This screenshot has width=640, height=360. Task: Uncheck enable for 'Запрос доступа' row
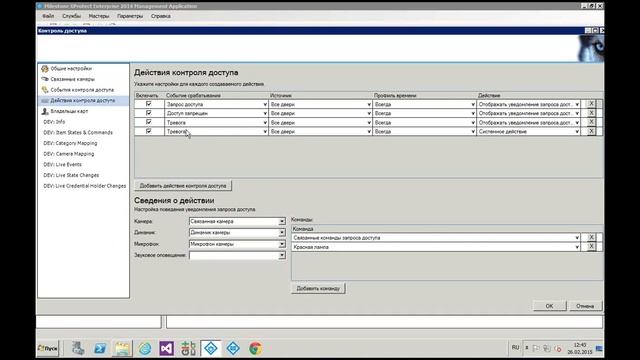[149, 104]
